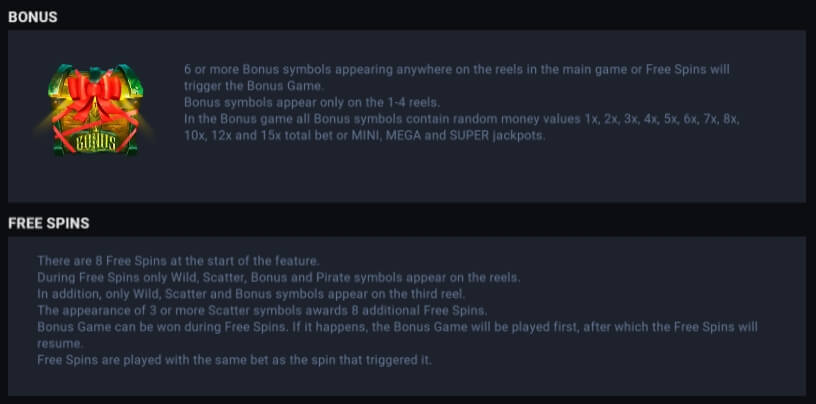Click the line about the third reel
The image size is (816, 404).
[x=251, y=294]
